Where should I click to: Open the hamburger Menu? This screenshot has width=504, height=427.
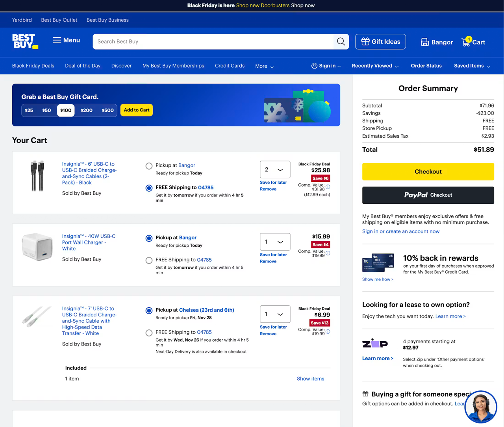(x=67, y=40)
